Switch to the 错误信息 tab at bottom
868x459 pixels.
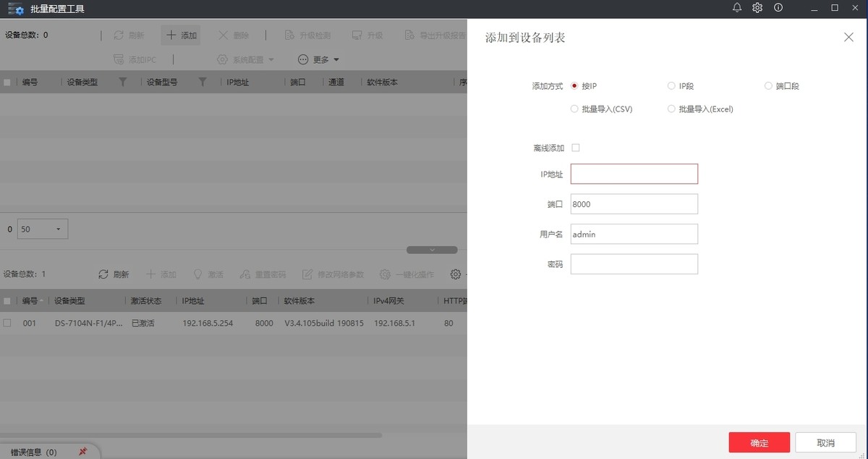pos(30,450)
